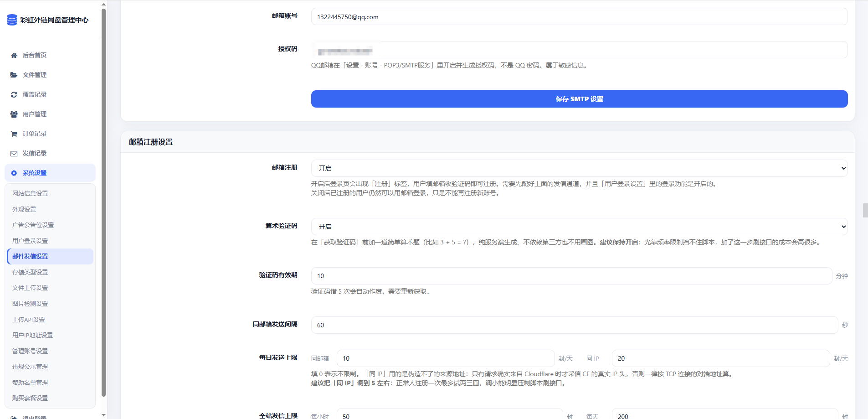Click the sidebar vertical scrollbar
This screenshot has width=868, height=419.
103,203
